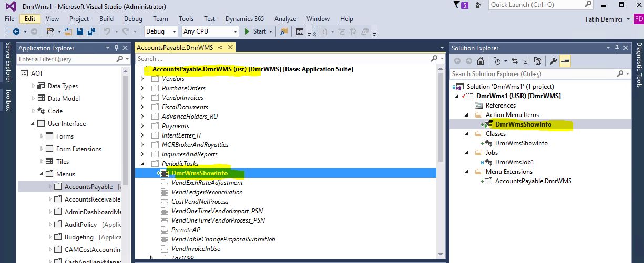
Task: Click the Save toolbar icon
Action: coord(80,31)
